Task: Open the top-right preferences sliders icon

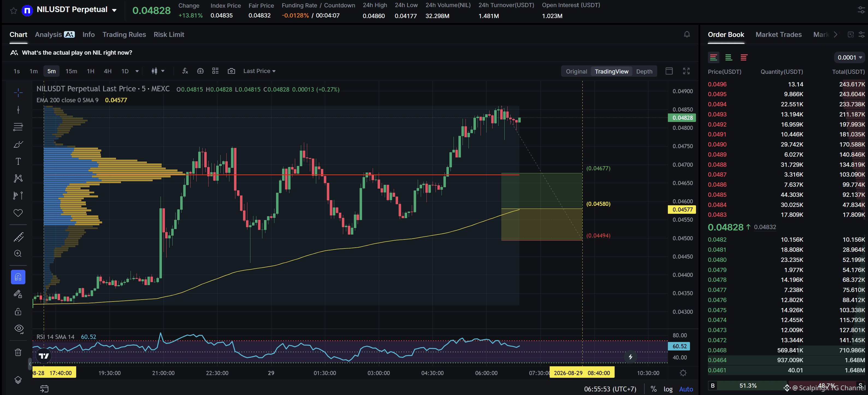Action: (x=861, y=10)
